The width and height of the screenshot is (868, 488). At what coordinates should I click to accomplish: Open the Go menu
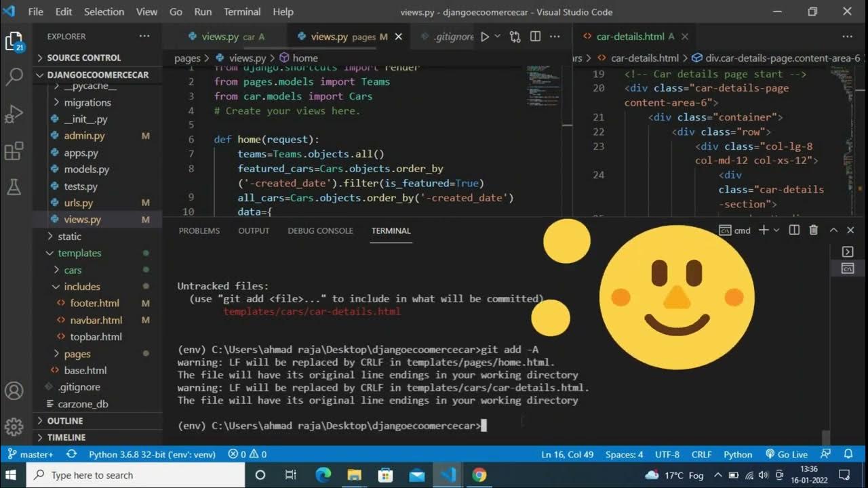(176, 12)
